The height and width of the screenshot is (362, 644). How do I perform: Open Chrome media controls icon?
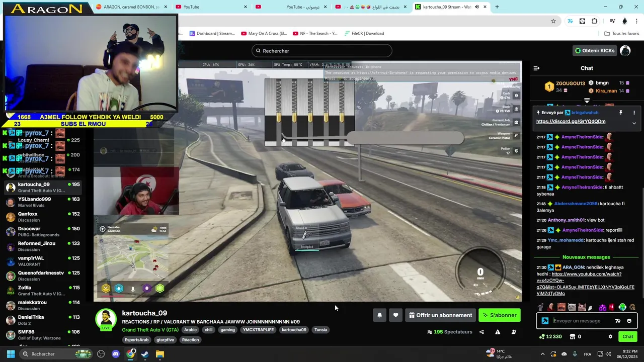(x=612, y=21)
